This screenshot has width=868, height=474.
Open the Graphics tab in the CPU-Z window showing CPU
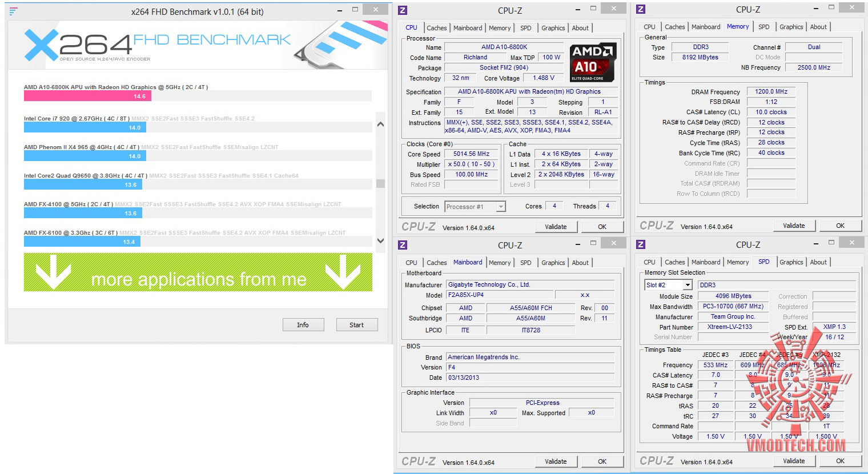point(553,28)
